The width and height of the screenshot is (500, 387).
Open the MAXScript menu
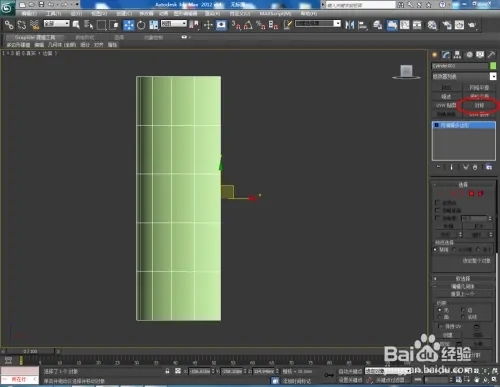pos(275,13)
